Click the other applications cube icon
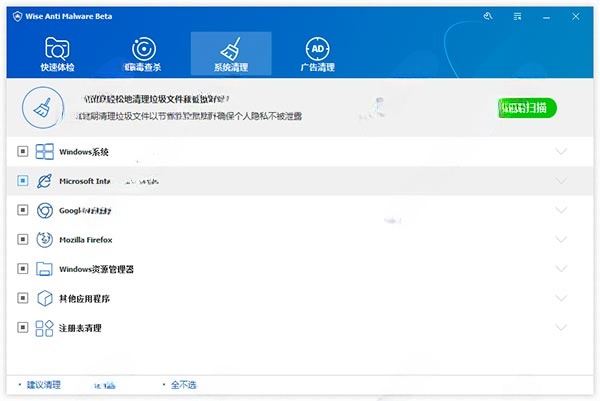The image size is (600, 401). point(45,298)
